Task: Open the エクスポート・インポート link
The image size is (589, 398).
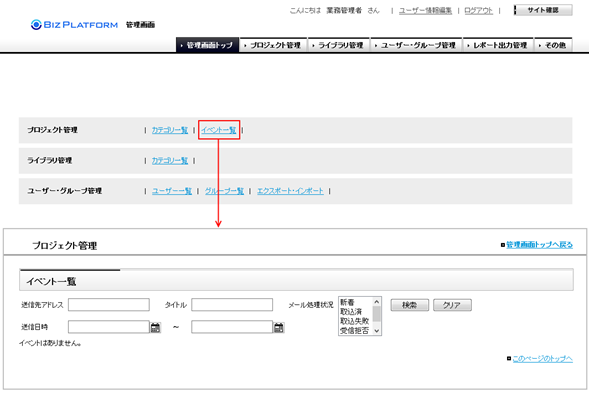Action: pos(290,191)
